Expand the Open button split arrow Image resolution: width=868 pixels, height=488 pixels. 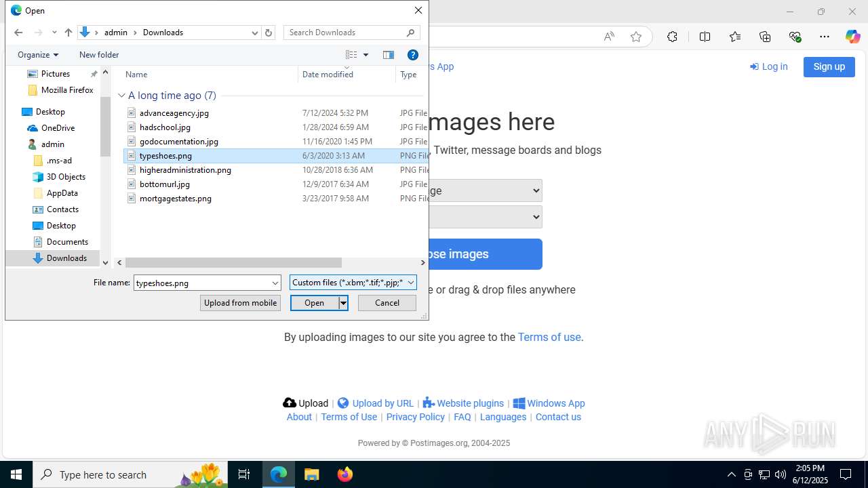(x=344, y=303)
